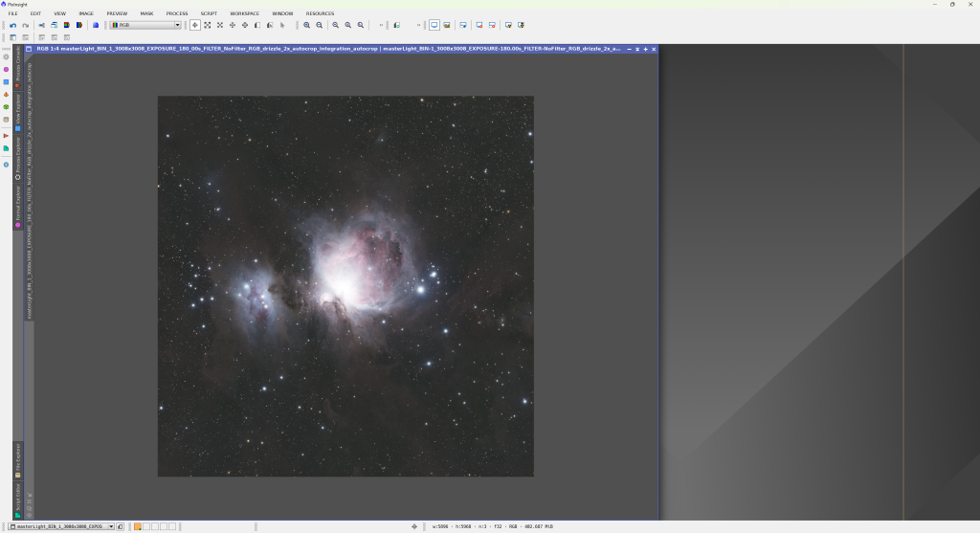Click the Undo arrow icon in toolbar

coord(12,25)
